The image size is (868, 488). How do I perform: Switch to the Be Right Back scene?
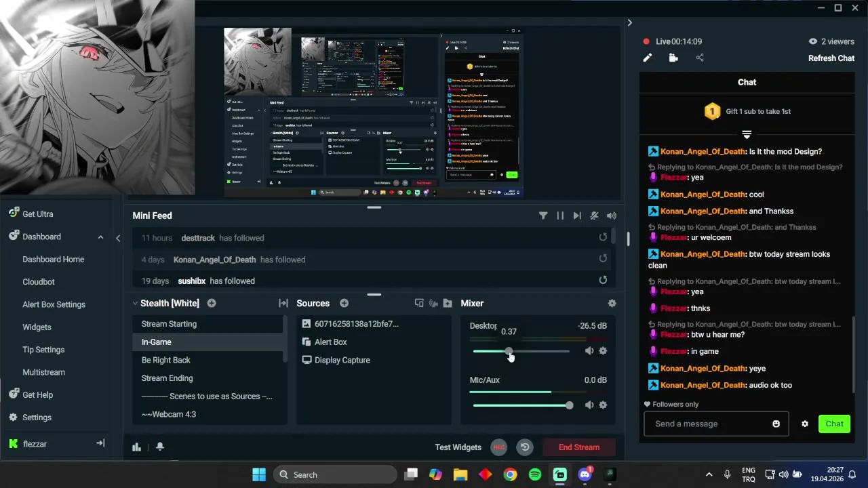coord(208,360)
